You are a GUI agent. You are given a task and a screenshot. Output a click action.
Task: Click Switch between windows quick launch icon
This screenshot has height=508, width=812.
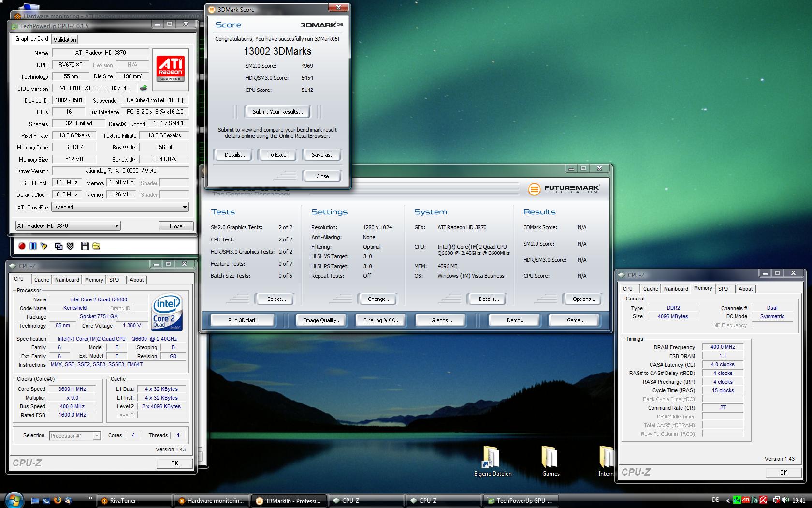click(46, 501)
